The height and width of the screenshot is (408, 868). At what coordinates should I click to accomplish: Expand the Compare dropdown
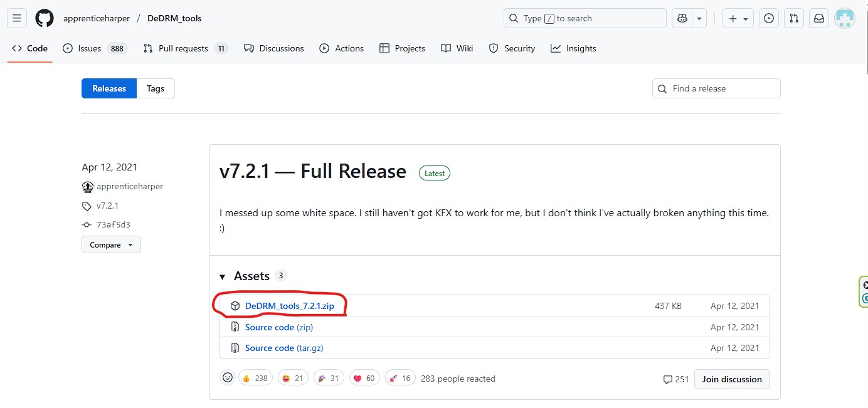pyautogui.click(x=111, y=244)
